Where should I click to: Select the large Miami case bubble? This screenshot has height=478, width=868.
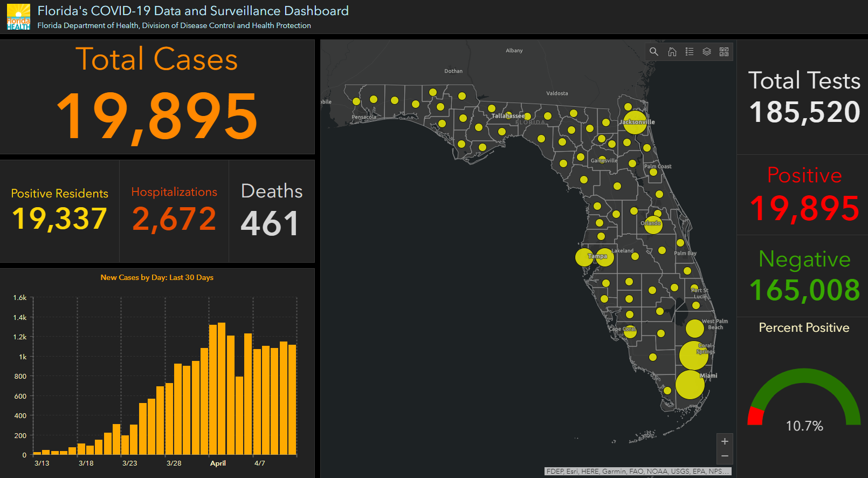[690, 385]
